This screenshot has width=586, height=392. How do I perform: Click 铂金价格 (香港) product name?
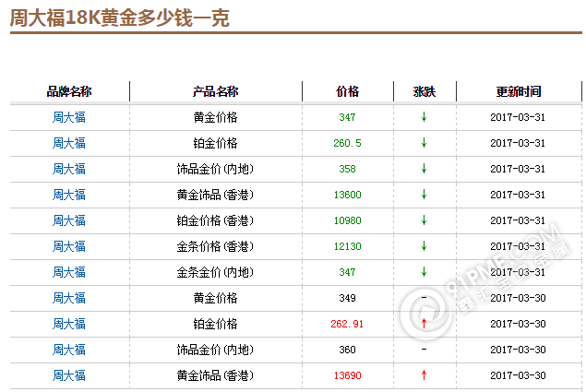point(215,220)
